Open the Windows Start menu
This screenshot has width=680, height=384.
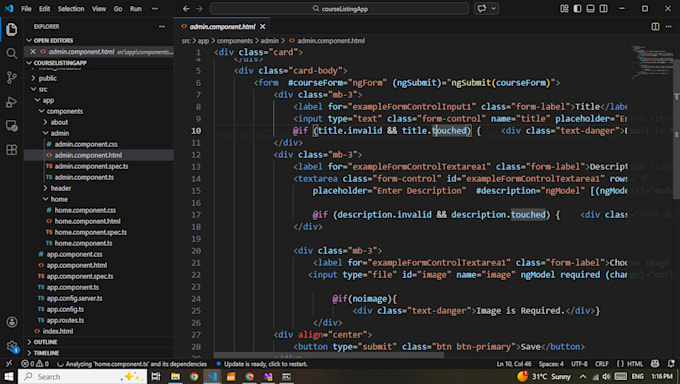pos(9,376)
